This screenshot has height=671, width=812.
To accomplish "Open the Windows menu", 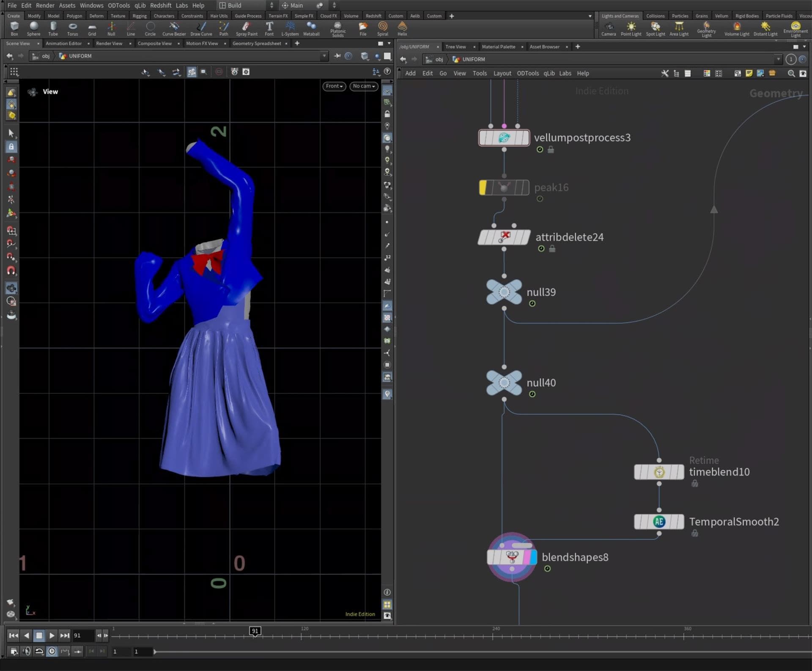I will pos(91,5).
